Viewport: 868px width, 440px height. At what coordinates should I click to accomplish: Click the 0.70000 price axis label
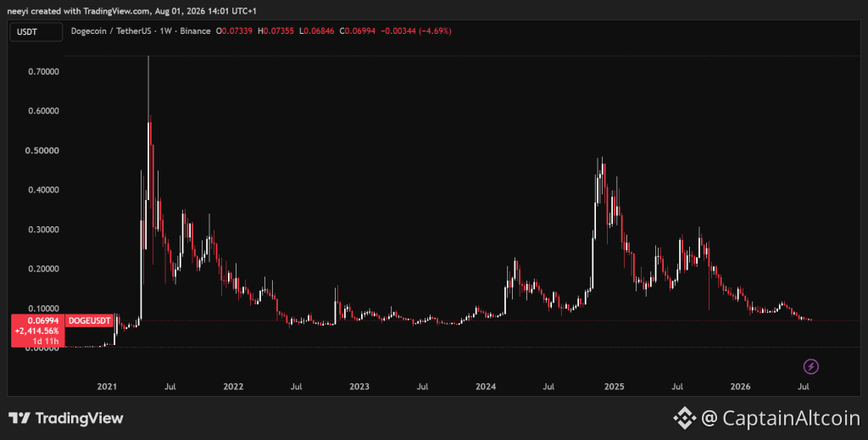coord(44,71)
